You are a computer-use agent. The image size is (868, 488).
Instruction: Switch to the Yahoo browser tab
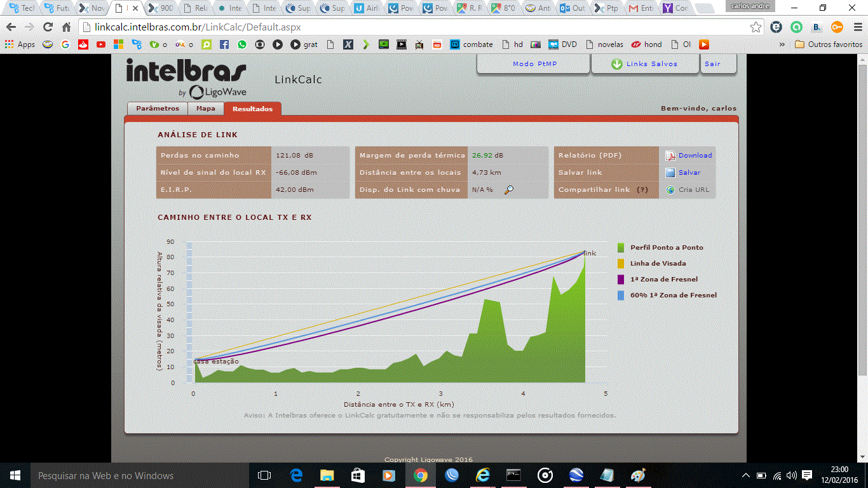tap(675, 8)
